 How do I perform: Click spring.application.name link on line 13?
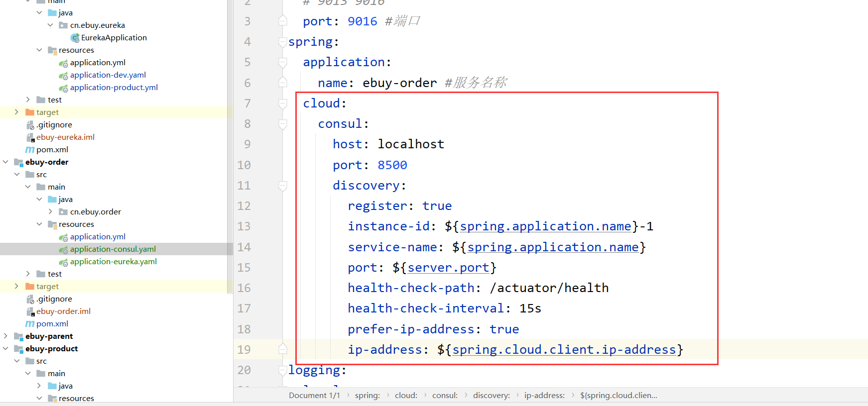tap(545, 226)
